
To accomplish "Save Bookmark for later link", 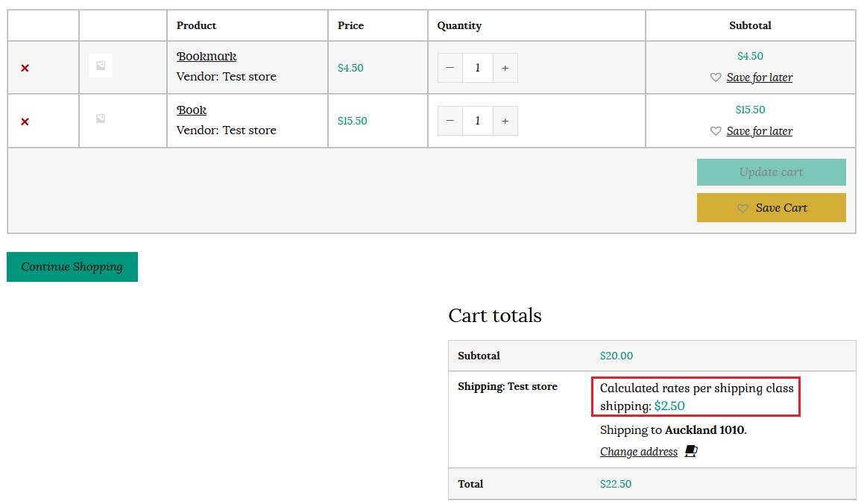I will [760, 78].
